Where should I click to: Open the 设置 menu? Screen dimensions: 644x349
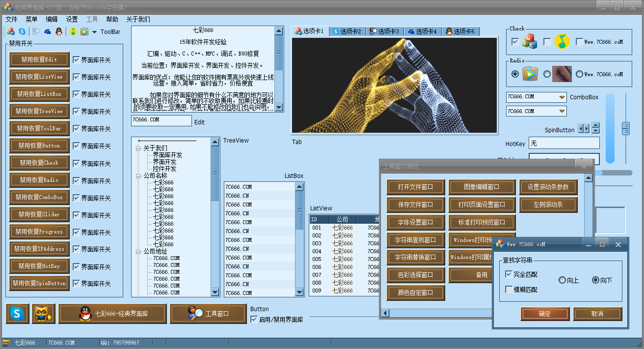point(72,19)
